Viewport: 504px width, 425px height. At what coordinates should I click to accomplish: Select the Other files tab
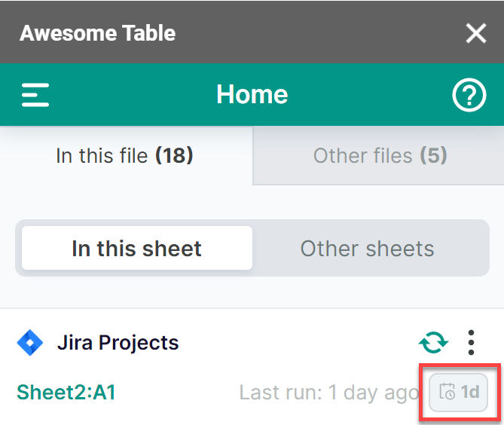pos(380,156)
